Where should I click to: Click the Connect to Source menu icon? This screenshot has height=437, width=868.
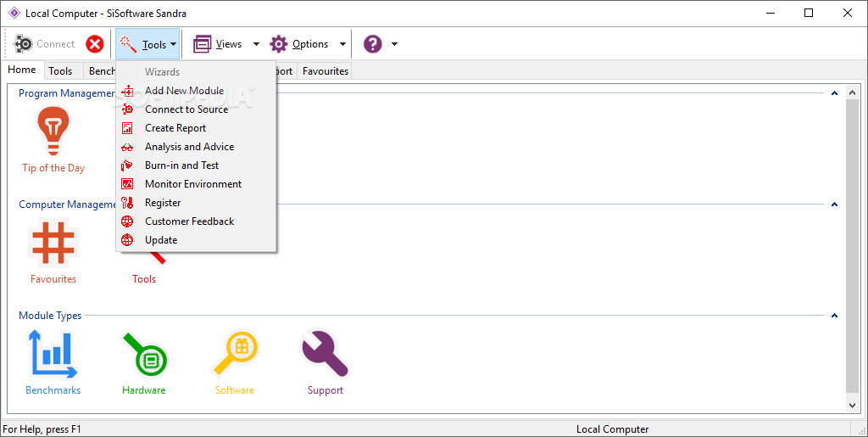[127, 109]
